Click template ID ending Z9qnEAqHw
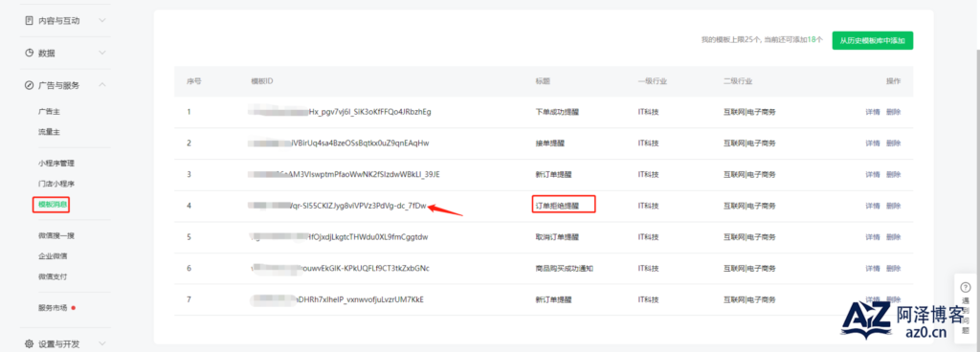Viewport: 980px width, 352px height. tap(340, 143)
